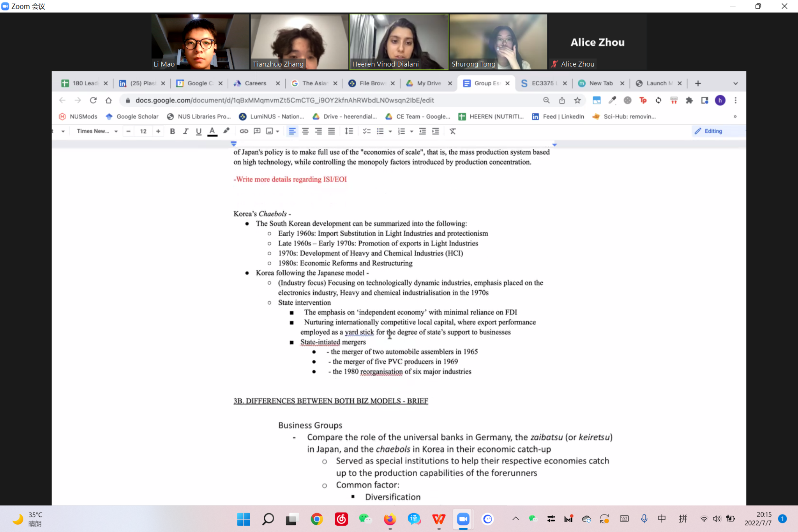The image size is (798, 532).
Task: Open the Times New Roman font dropdown
Action: 97,131
